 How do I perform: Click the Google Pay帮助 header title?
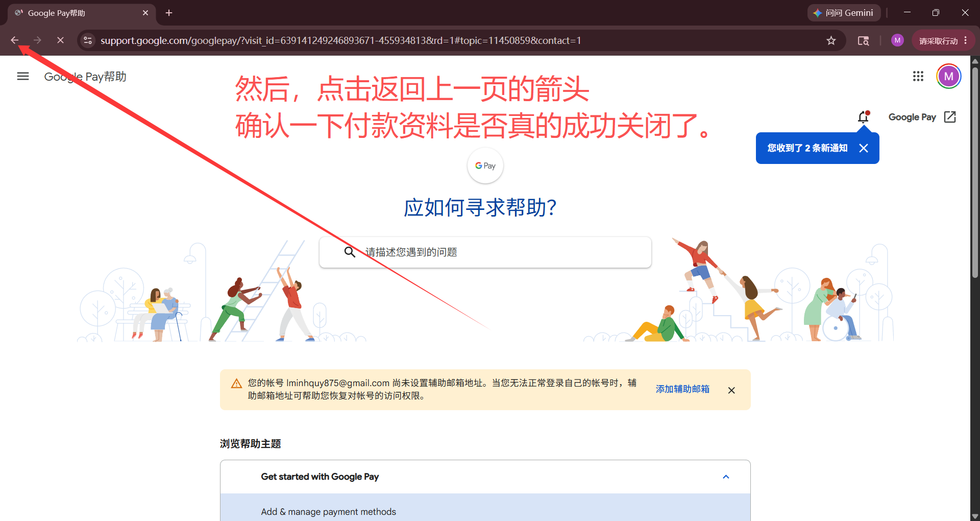tap(85, 77)
